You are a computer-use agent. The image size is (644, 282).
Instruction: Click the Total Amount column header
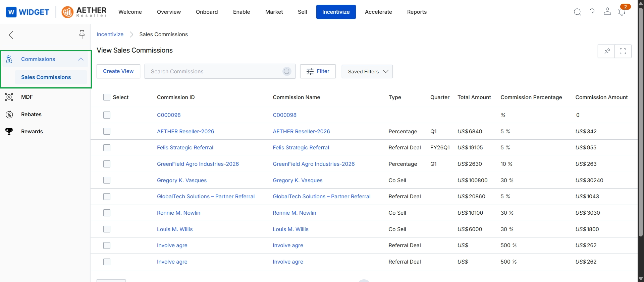[474, 97]
